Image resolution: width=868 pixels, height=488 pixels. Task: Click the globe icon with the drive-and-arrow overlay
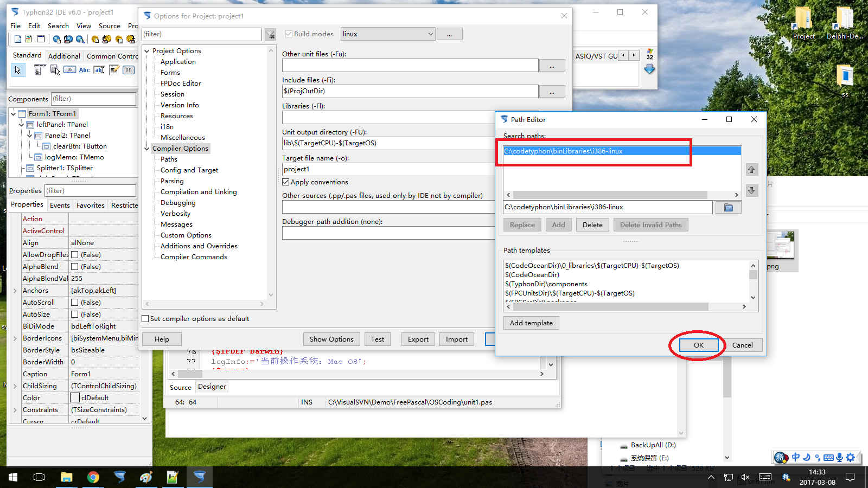68,39
